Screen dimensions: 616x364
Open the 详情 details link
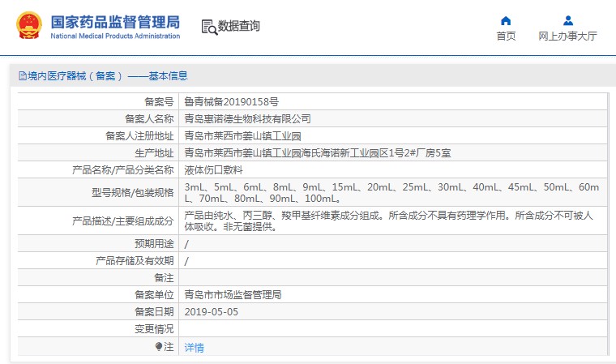coord(194,348)
